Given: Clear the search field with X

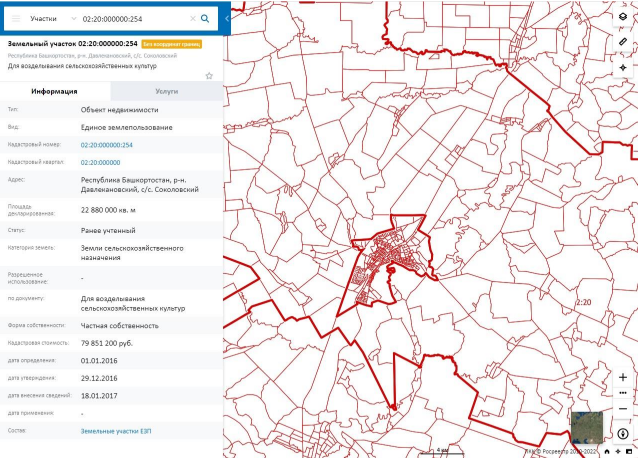Looking at the screenshot, I should click(x=192, y=18).
